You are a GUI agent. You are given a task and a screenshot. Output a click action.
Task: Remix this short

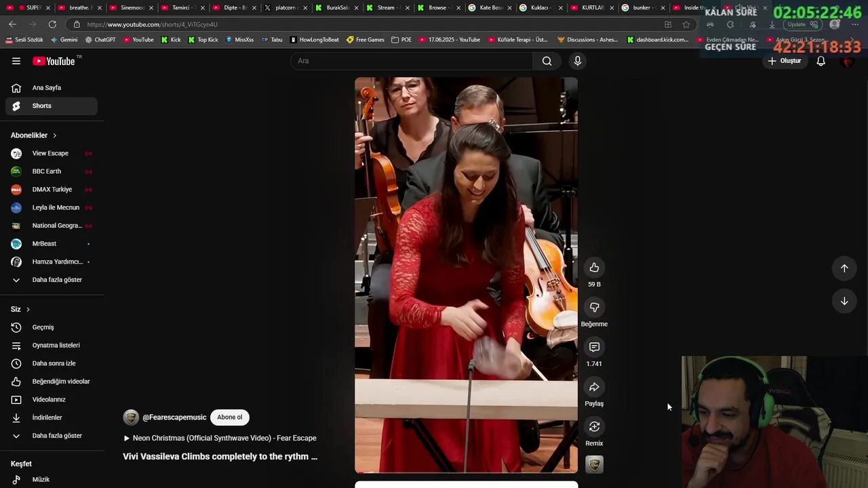(594, 426)
